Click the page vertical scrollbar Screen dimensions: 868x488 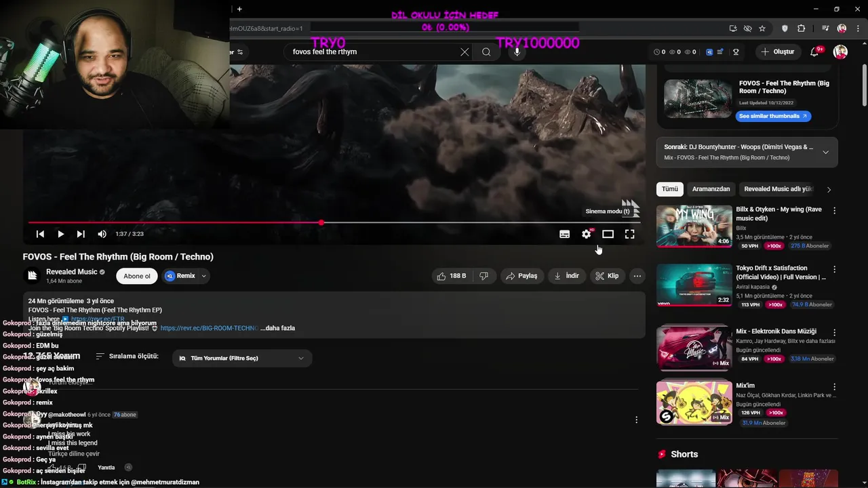864,85
